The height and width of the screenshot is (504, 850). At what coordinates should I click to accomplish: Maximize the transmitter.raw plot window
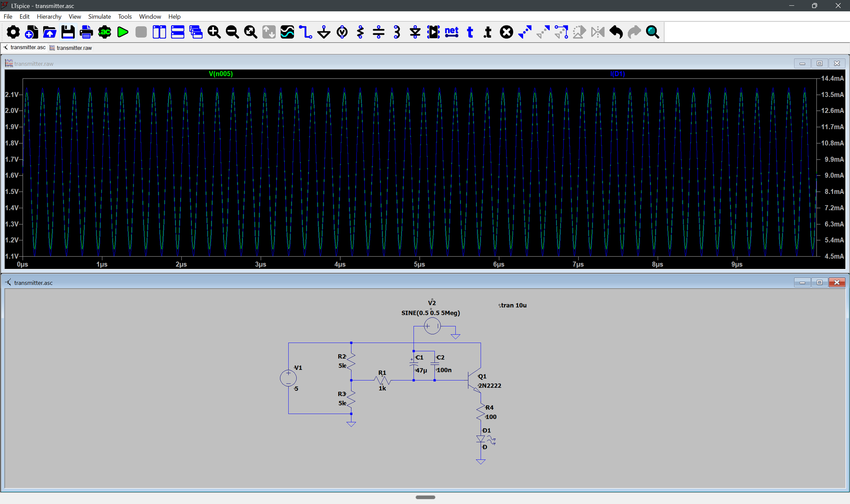tap(820, 63)
